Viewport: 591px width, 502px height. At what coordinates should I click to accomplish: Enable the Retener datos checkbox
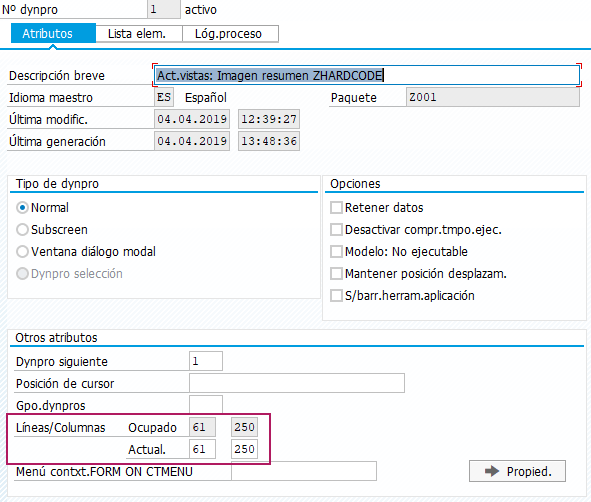[x=336, y=208]
